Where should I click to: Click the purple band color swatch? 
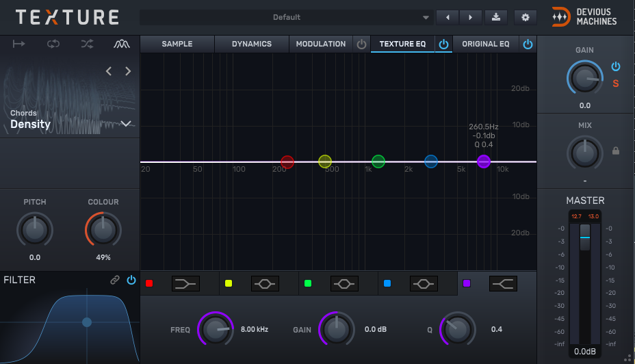467,283
